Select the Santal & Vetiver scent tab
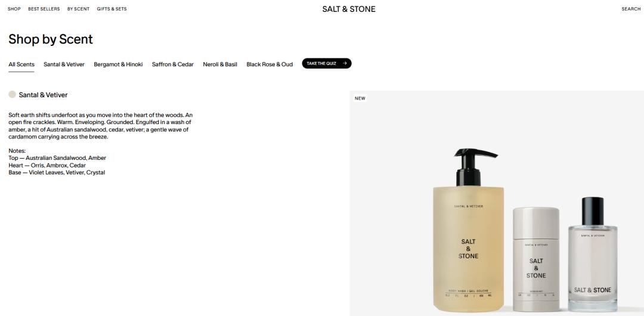 [x=64, y=64]
